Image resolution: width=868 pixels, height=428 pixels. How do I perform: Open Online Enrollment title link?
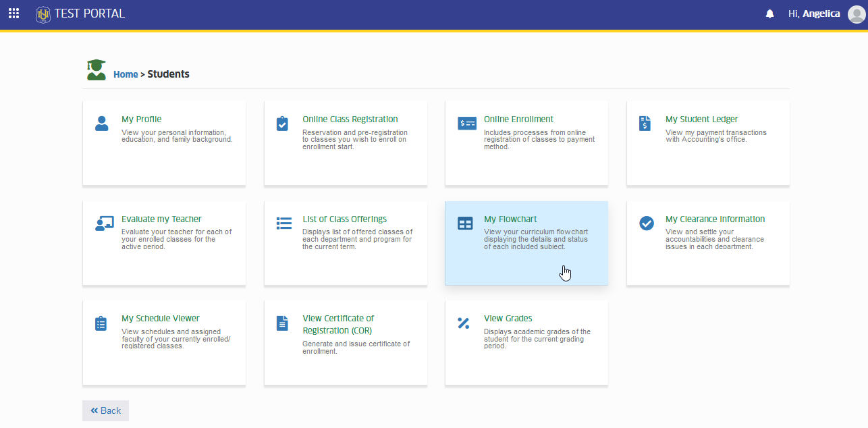tap(518, 119)
